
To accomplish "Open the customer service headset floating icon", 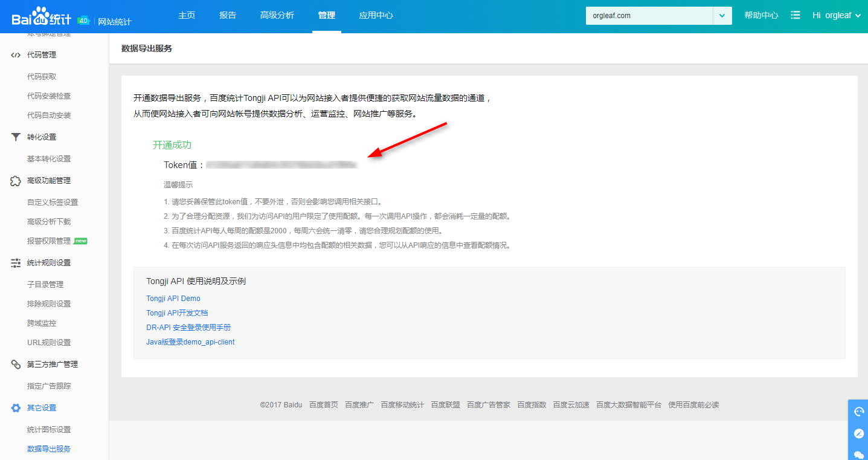I will pyautogui.click(x=858, y=412).
